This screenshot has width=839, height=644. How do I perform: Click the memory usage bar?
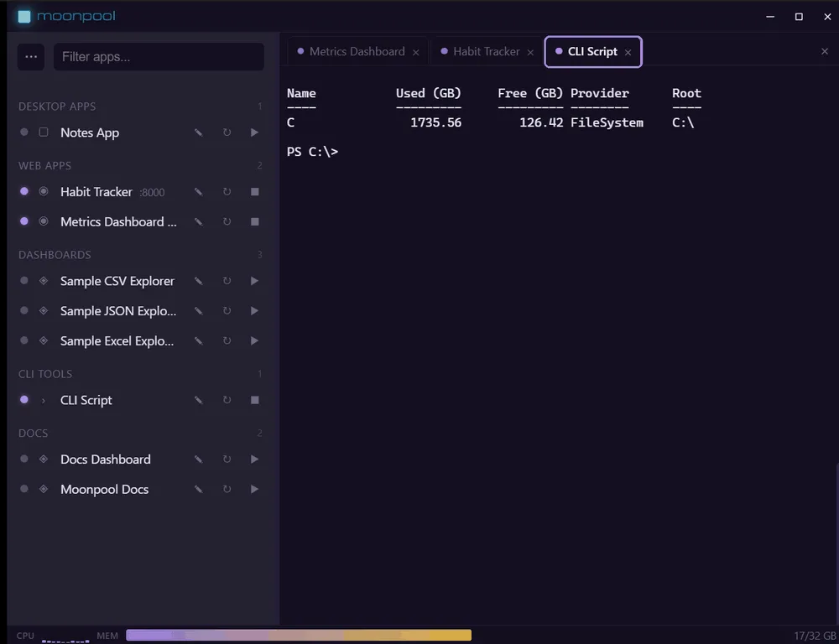[x=299, y=635]
